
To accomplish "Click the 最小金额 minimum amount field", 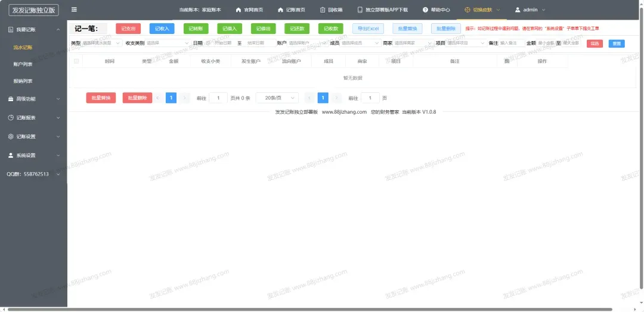I will 546,43.
